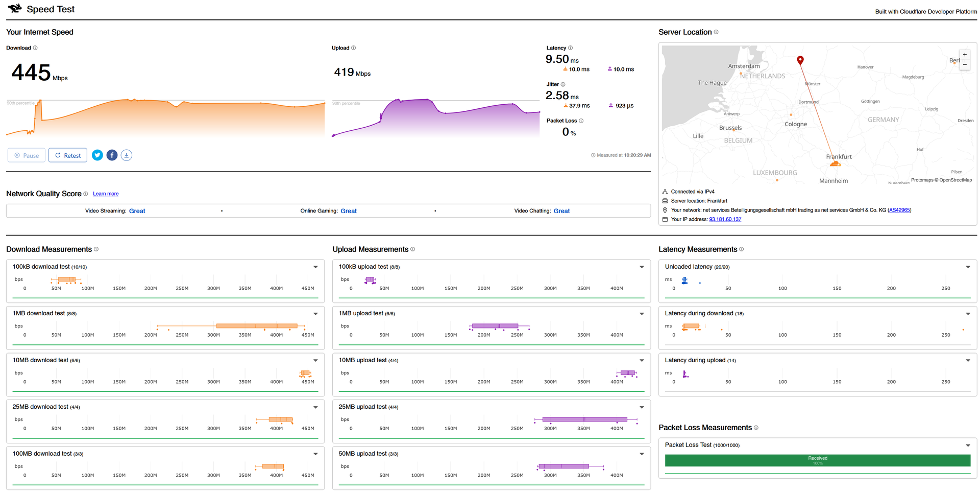Screen dimensions: 980x492
Task: Click info icon beside Packet Loss
Action: click(581, 121)
